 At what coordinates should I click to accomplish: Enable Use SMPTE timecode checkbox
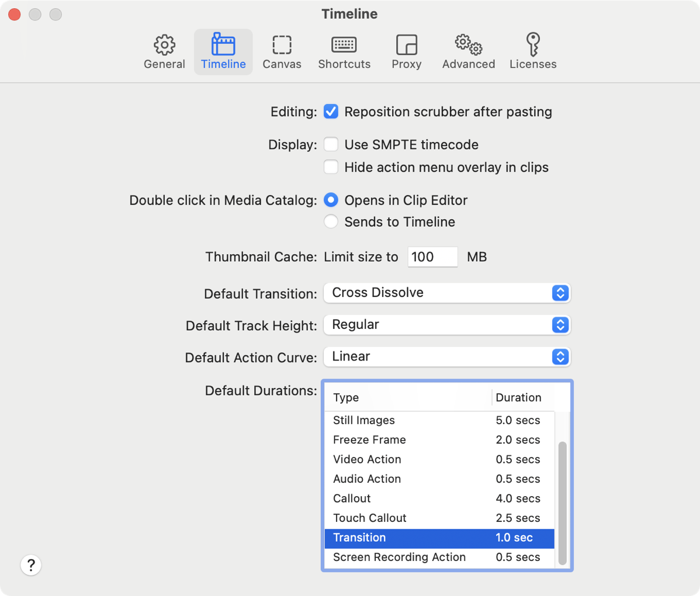[331, 144]
